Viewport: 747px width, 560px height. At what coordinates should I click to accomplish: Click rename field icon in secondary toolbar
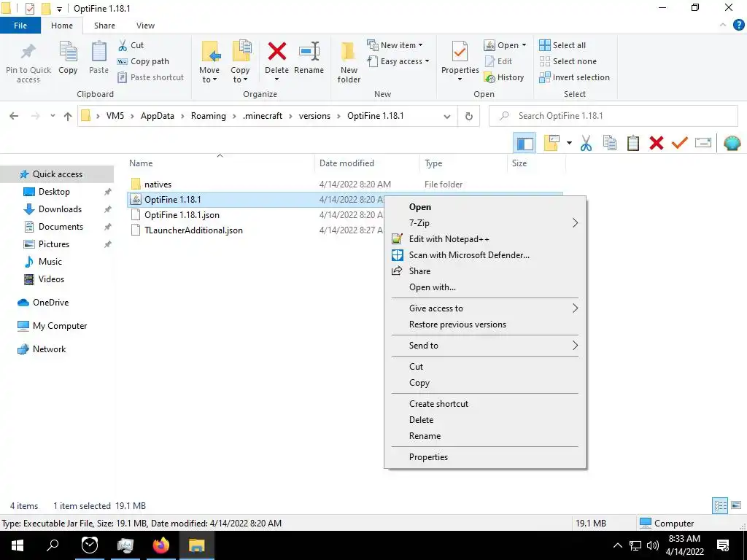point(703,143)
